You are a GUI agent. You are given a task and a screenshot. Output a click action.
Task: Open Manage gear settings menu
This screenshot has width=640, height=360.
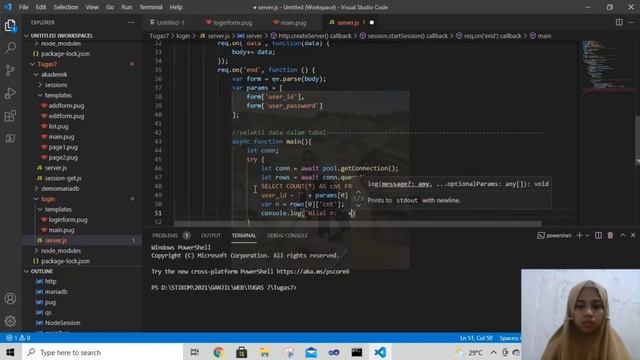point(10,321)
